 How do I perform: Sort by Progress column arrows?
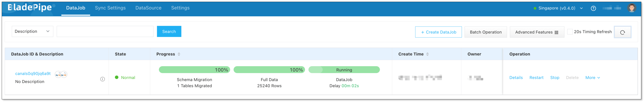tap(179, 54)
